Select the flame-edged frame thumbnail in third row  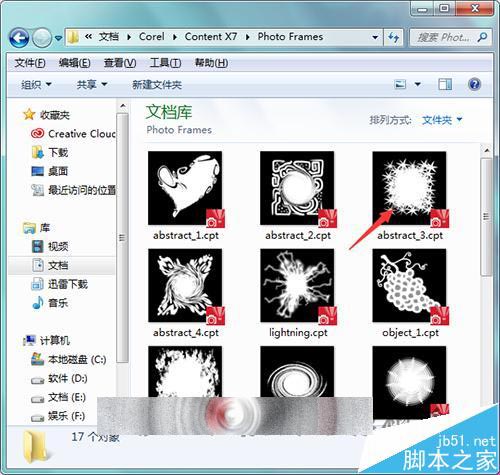pyautogui.click(x=185, y=372)
